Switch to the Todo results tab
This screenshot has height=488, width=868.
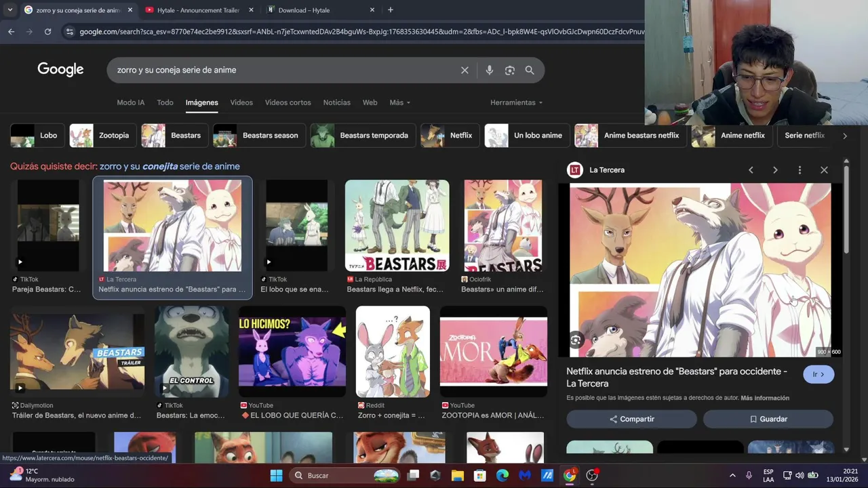[x=165, y=102]
